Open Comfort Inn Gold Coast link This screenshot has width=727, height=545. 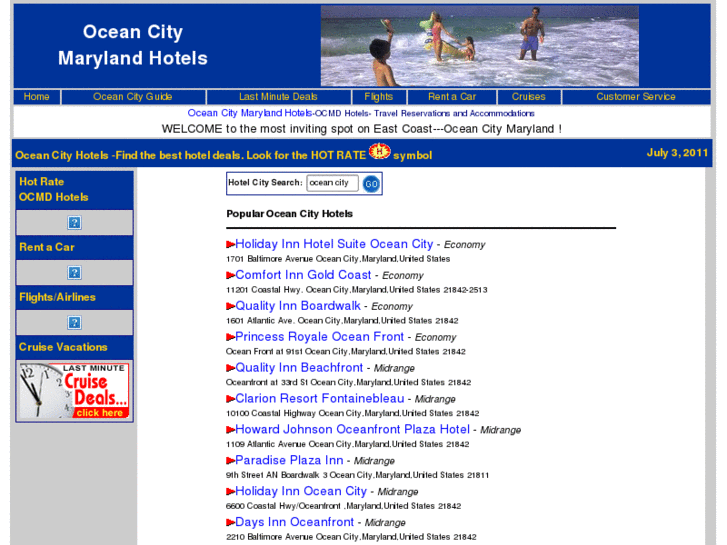[303, 275]
